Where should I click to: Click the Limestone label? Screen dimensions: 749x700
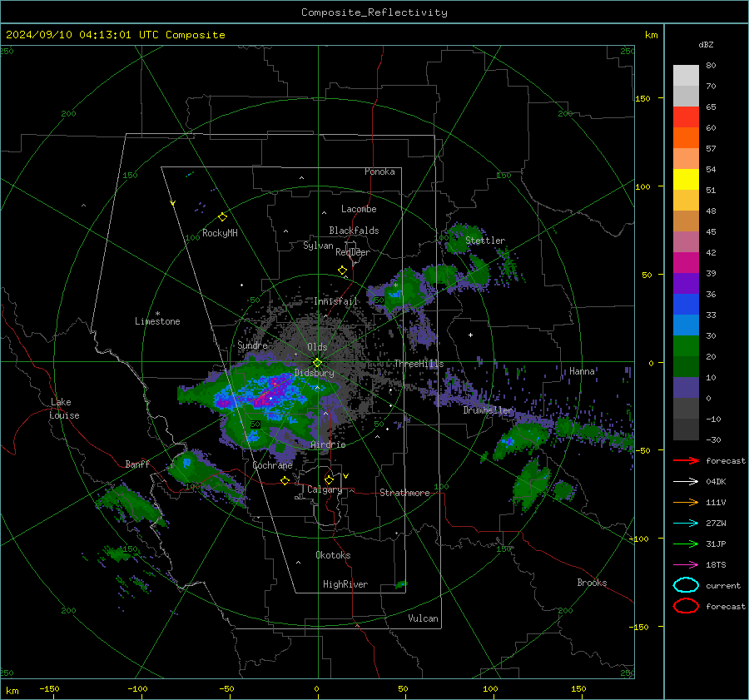pyautogui.click(x=157, y=321)
